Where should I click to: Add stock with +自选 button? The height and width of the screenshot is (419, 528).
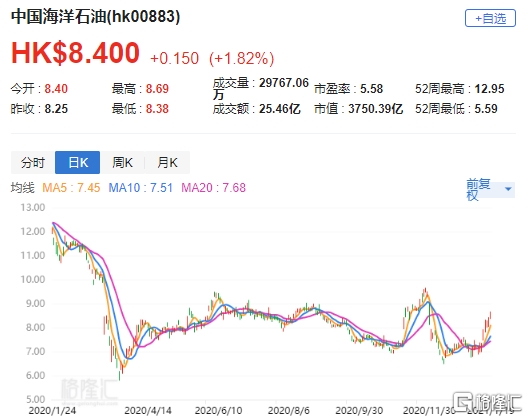pos(490,18)
